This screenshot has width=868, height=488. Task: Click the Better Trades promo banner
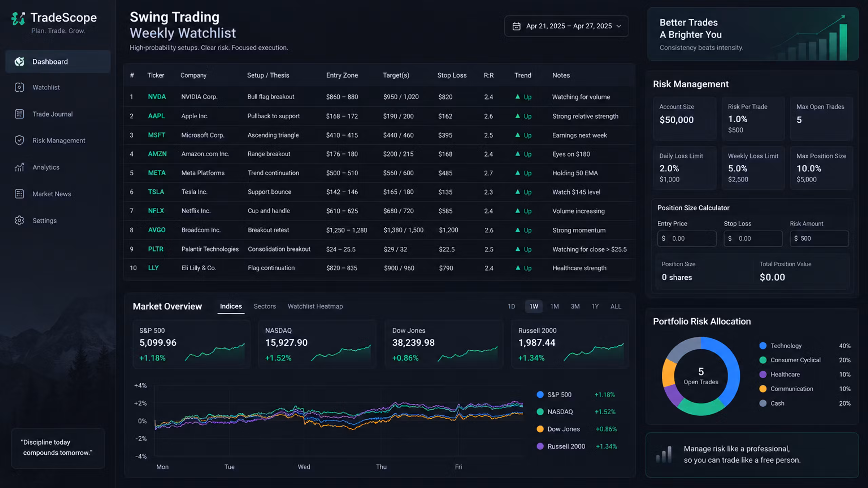[753, 34]
